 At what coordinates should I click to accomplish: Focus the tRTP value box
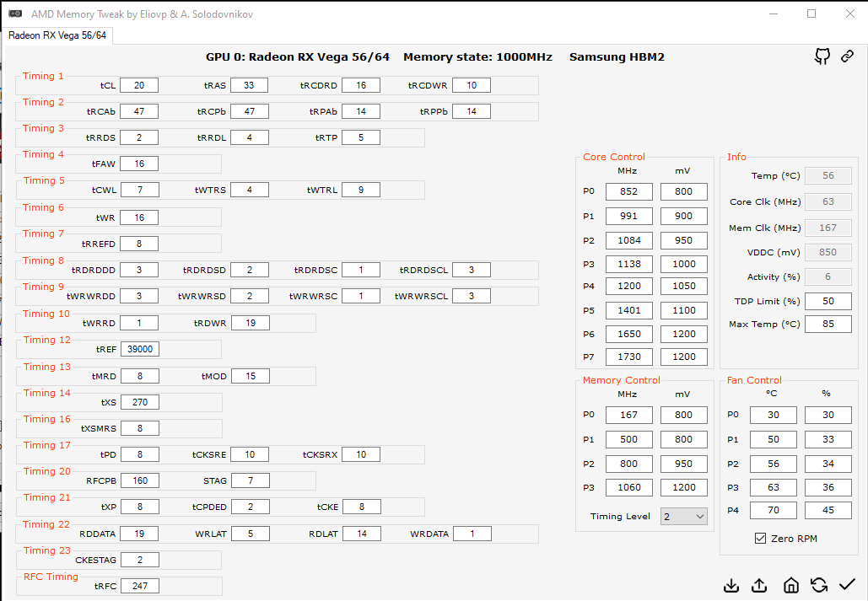[361, 137]
